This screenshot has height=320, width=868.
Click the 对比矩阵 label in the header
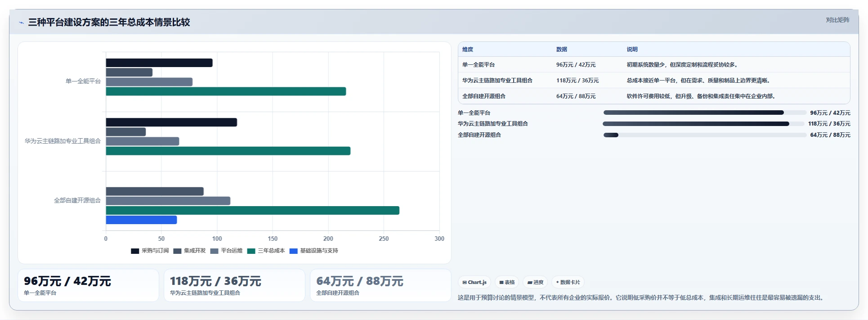pyautogui.click(x=837, y=20)
